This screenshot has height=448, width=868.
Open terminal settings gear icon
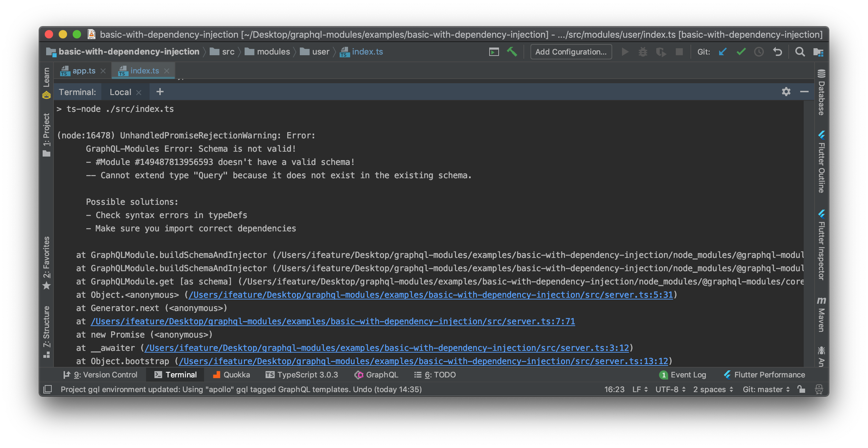coord(786,92)
